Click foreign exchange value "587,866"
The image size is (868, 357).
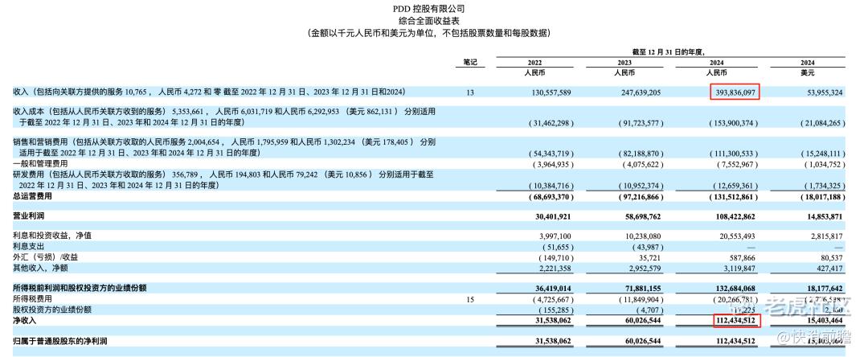(x=743, y=256)
